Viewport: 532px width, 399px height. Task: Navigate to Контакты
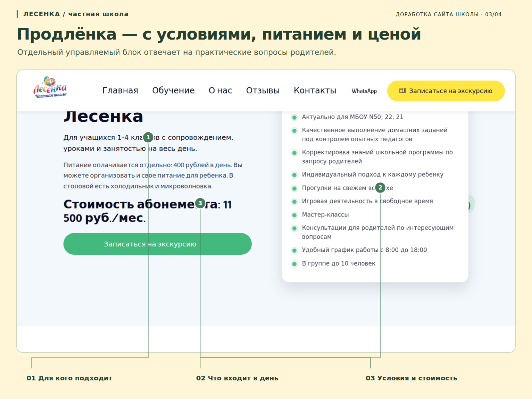315,90
